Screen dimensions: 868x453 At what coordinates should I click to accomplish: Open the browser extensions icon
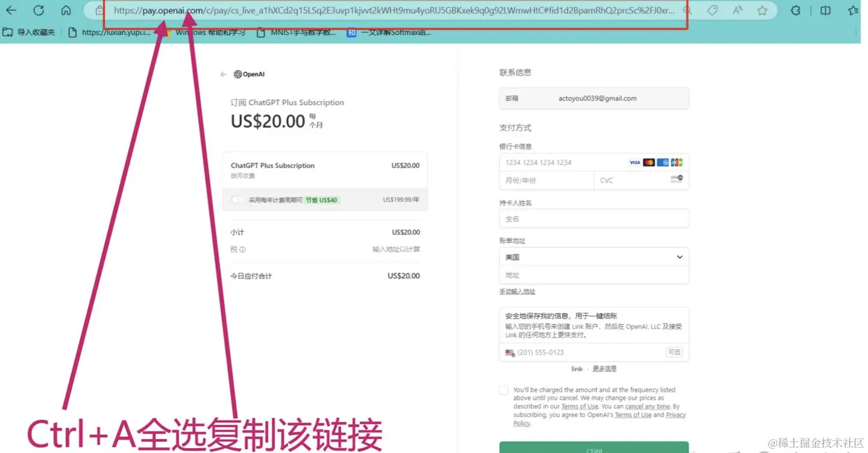796,10
